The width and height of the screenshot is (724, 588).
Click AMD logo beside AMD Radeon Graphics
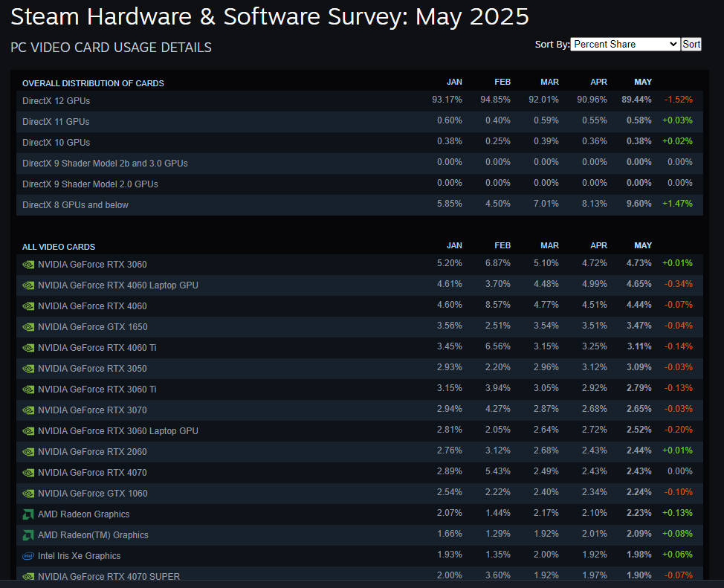28,514
